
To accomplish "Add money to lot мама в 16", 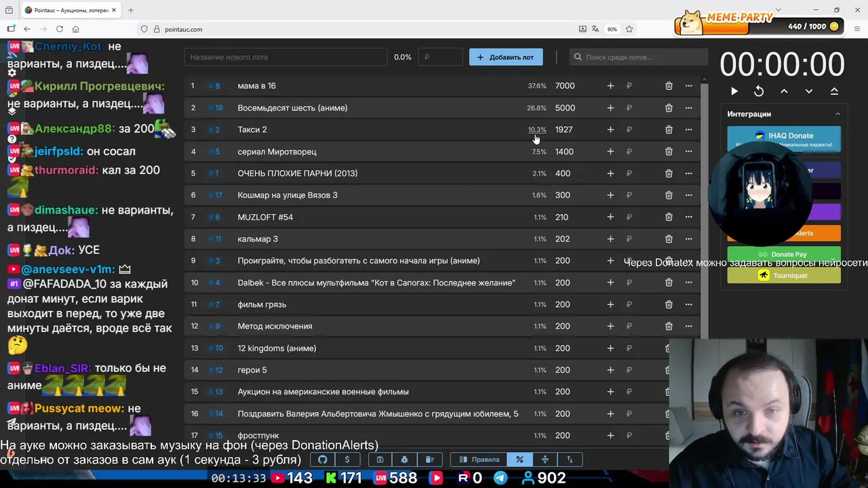I will pyautogui.click(x=610, y=86).
